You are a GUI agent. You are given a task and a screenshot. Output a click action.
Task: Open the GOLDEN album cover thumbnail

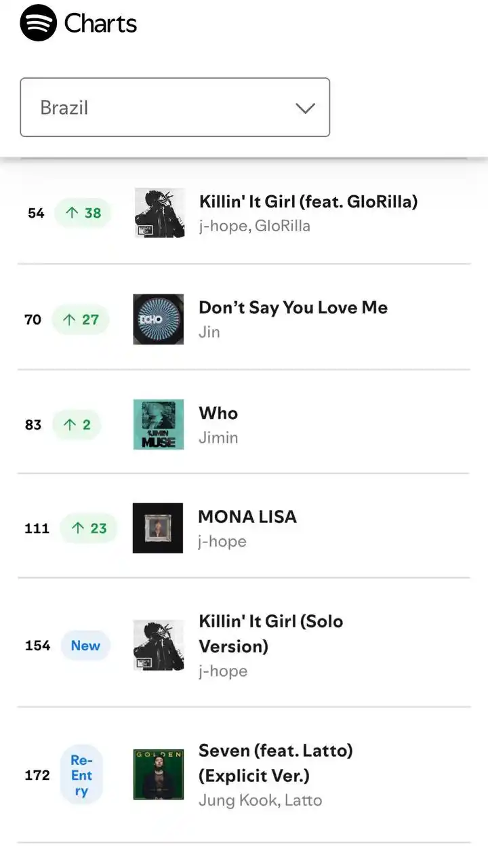[x=159, y=774]
